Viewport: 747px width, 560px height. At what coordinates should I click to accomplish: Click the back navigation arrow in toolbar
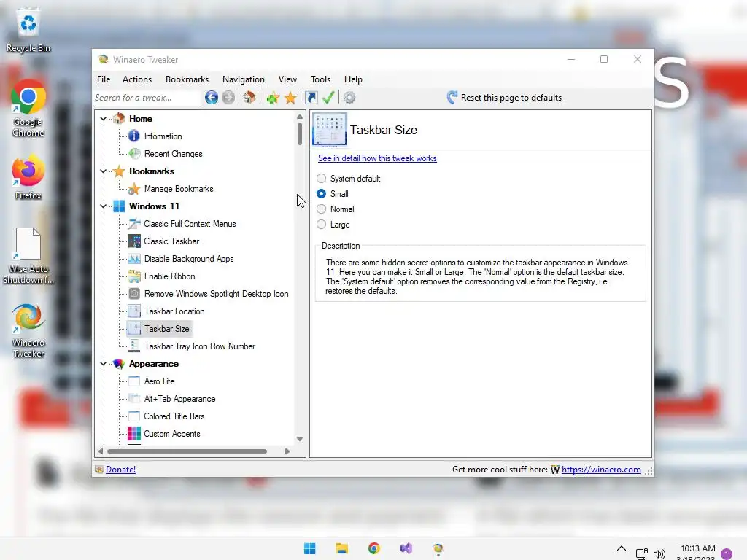212,98
